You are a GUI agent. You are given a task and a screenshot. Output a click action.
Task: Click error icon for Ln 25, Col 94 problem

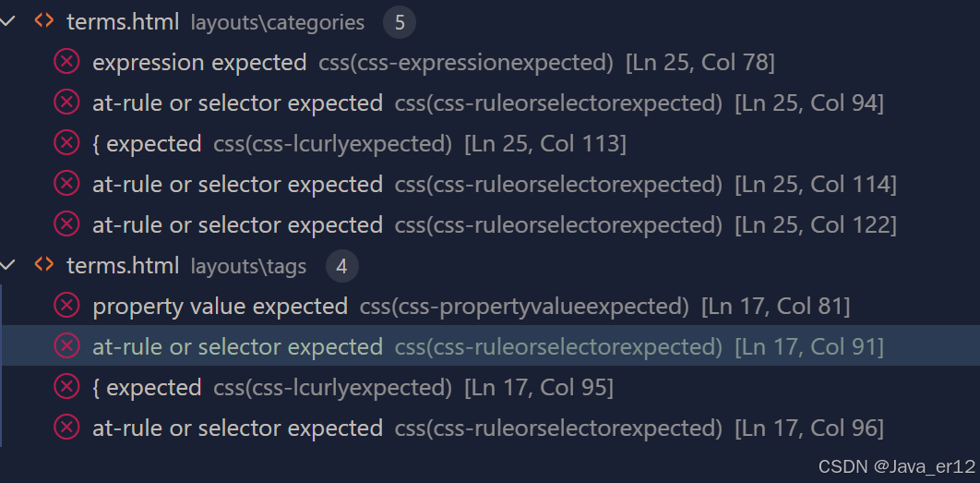tap(66, 103)
